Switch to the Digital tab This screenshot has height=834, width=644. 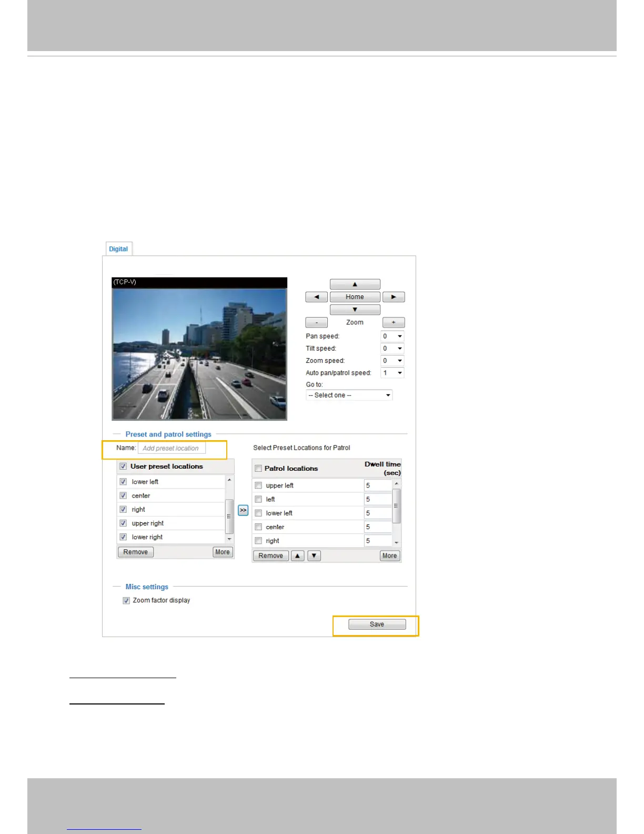[x=118, y=249]
